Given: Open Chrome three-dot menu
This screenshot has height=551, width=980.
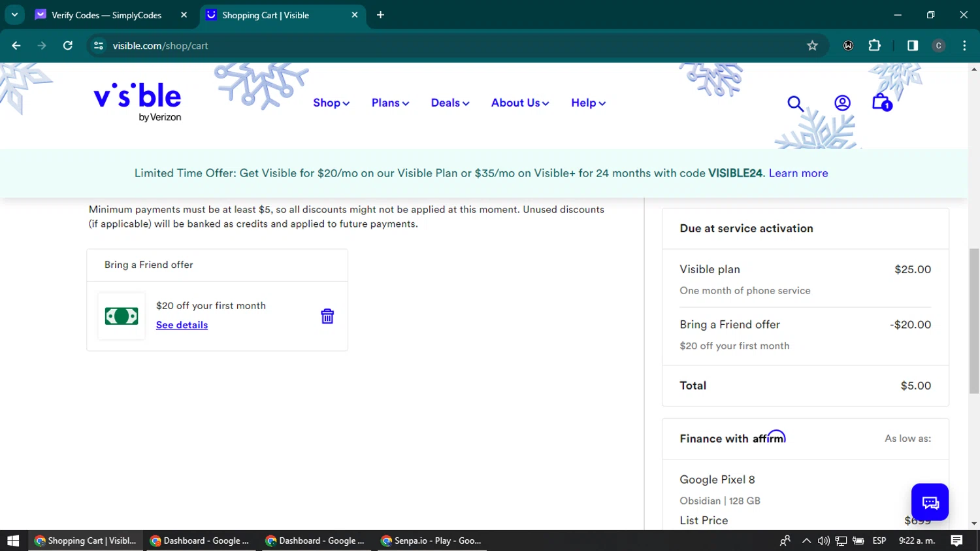Looking at the screenshot, I should tap(964, 46).
